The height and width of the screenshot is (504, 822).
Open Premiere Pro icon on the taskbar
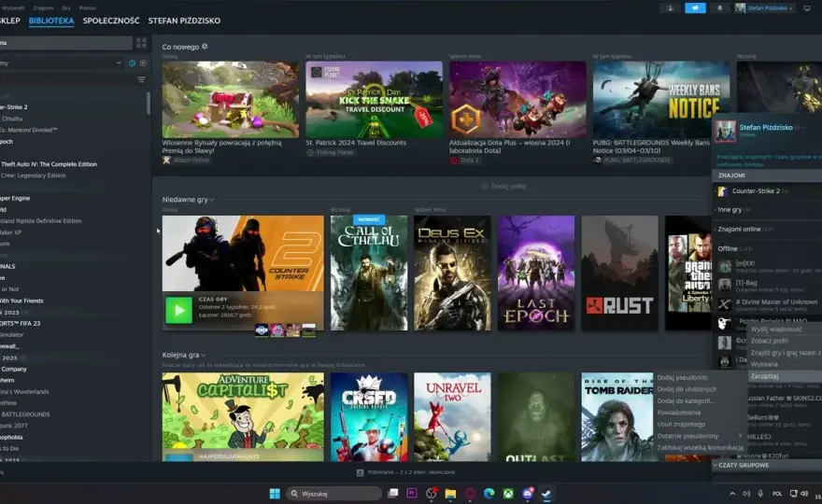point(412,494)
